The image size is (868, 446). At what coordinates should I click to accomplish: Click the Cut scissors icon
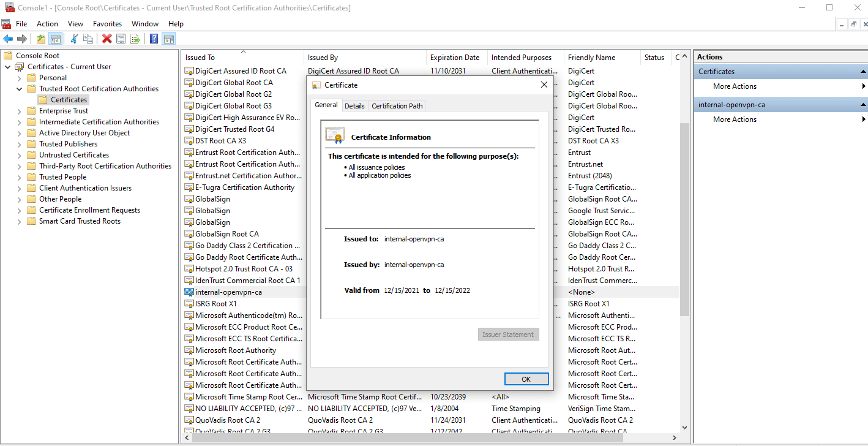click(74, 39)
